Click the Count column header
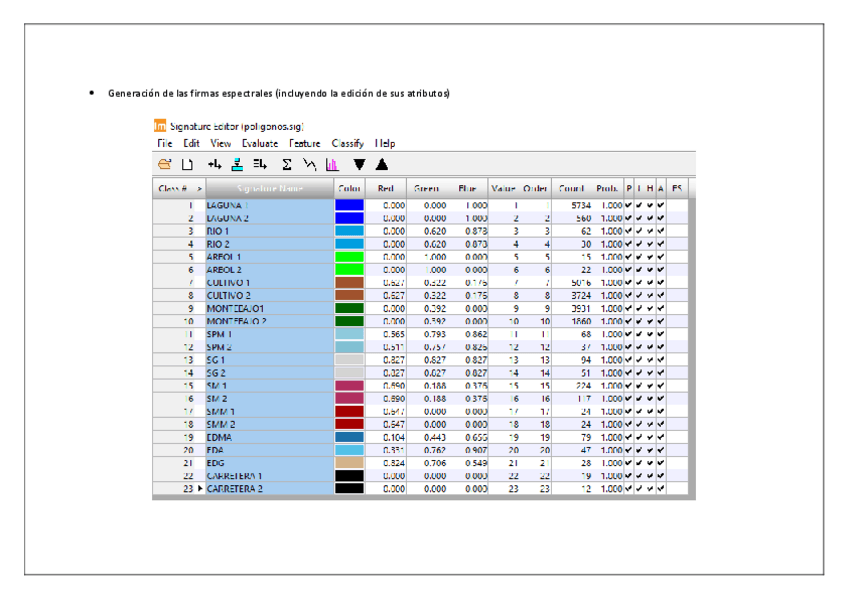Viewport: 848px width, 599px height. [x=572, y=188]
